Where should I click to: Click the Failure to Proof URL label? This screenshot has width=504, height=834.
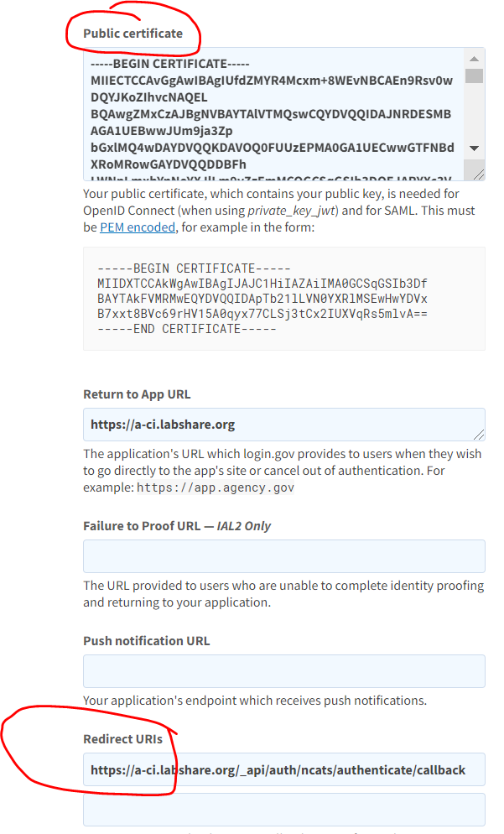click(x=177, y=526)
